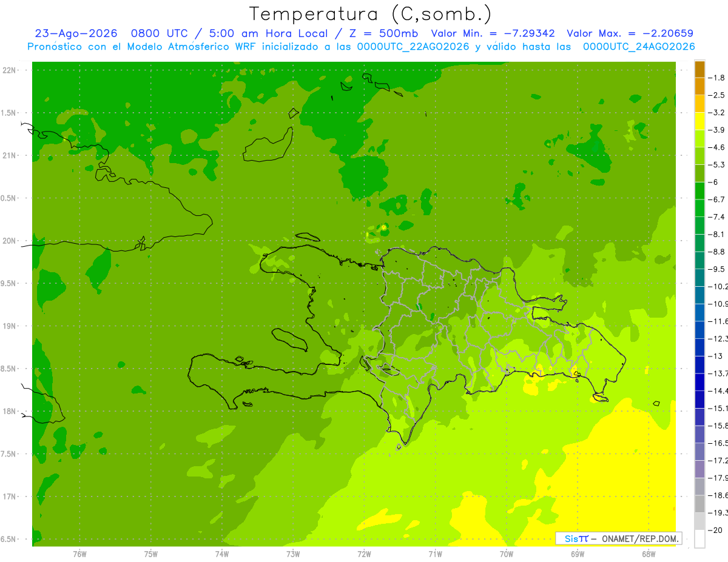This screenshot has width=728, height=562.
Task: Click the "22N" latitude label
Action: coord(10,70)
